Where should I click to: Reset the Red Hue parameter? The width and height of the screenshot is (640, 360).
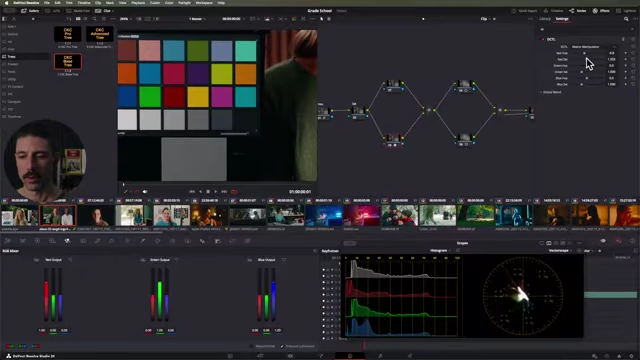[x=633, y=53]
